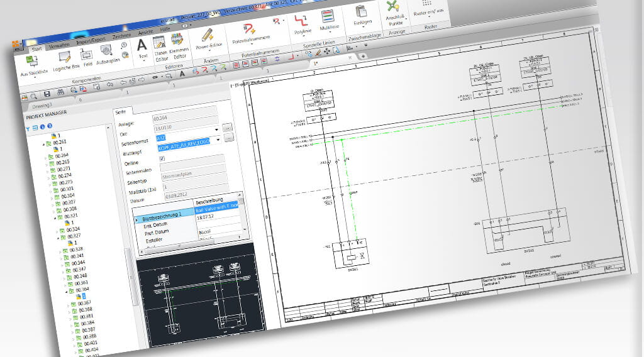Image resolution: width=644 pixels, height=357 pixels.
Task: Select the large Text tool
Action: (x=142, y=45)
